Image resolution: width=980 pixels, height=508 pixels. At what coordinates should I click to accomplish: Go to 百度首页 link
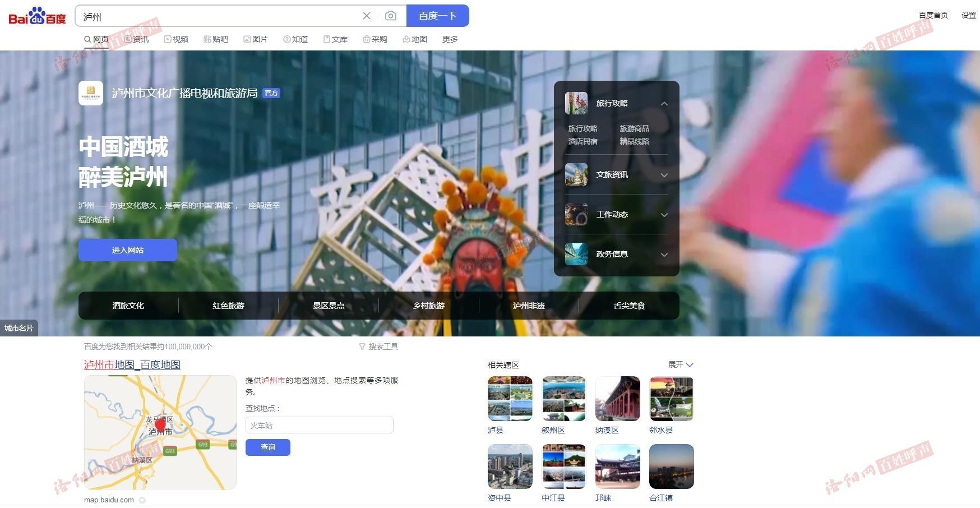[x=933, y=15]
